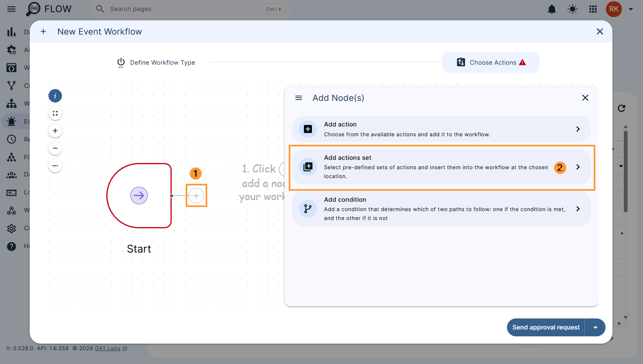Open the Events alarm sidebar icon
The width and height of the screenshot is (643, 364).
pos(11,121)
